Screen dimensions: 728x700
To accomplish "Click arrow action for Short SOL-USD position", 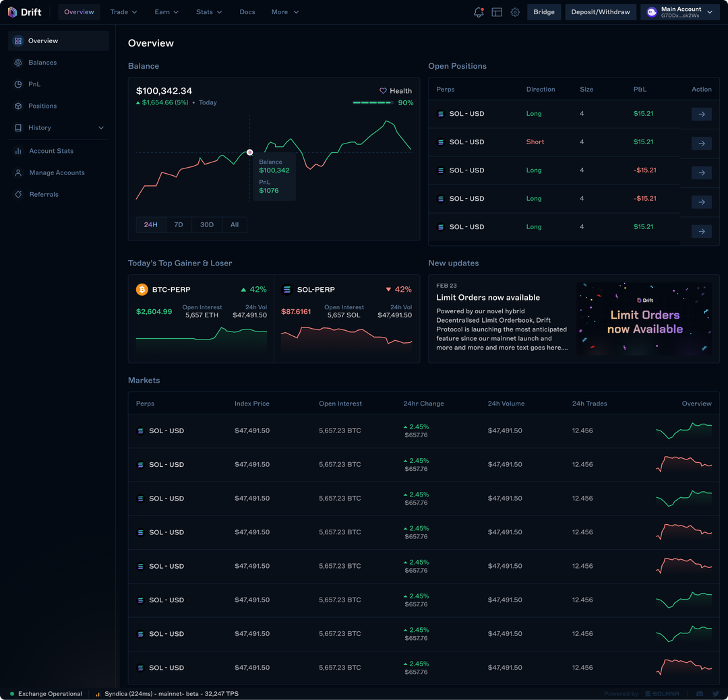I will [702, 144].
